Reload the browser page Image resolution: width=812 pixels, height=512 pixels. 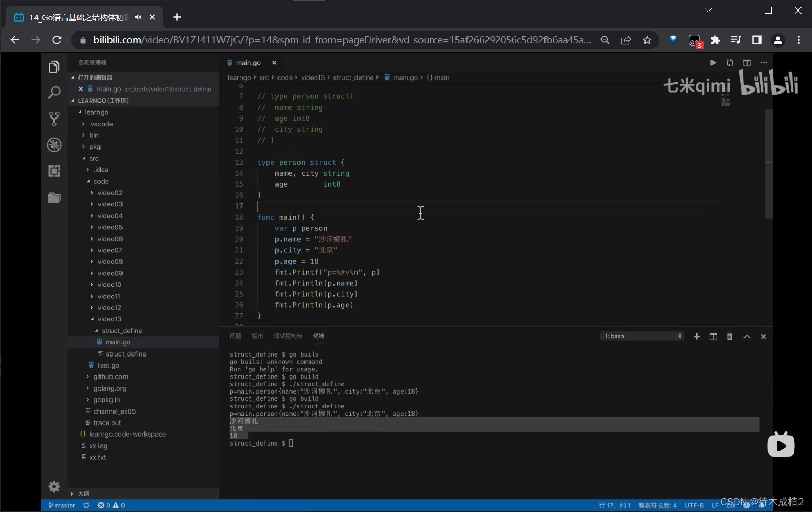pos(57,40)
